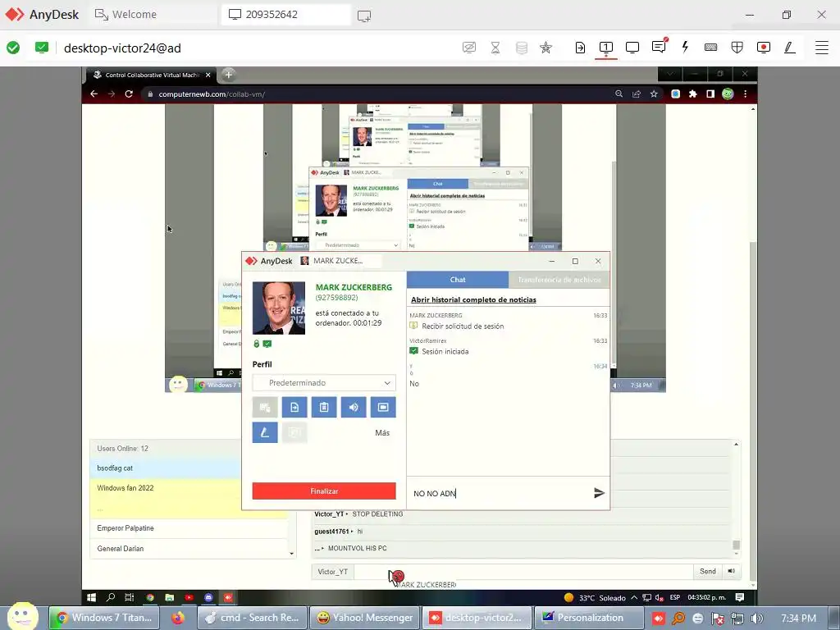840x630 pixels.
Task: Select Windows fan 2022 in users list
Action: click(166, 488)
